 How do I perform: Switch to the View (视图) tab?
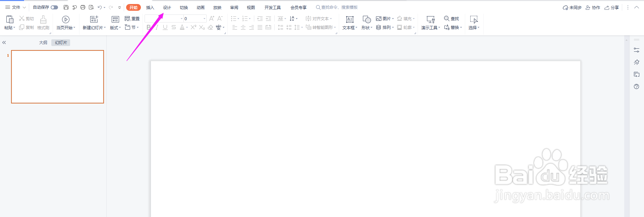tap(251, 7)
